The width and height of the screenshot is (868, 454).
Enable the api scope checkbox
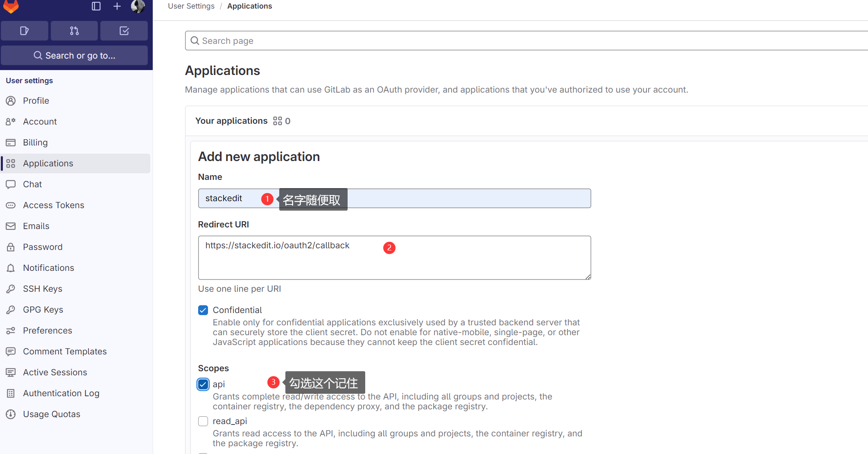coord(203,383)
